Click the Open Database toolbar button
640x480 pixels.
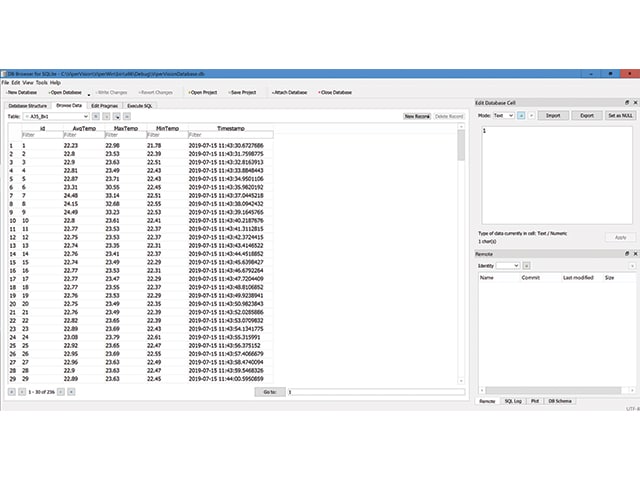tap(65, 93)
